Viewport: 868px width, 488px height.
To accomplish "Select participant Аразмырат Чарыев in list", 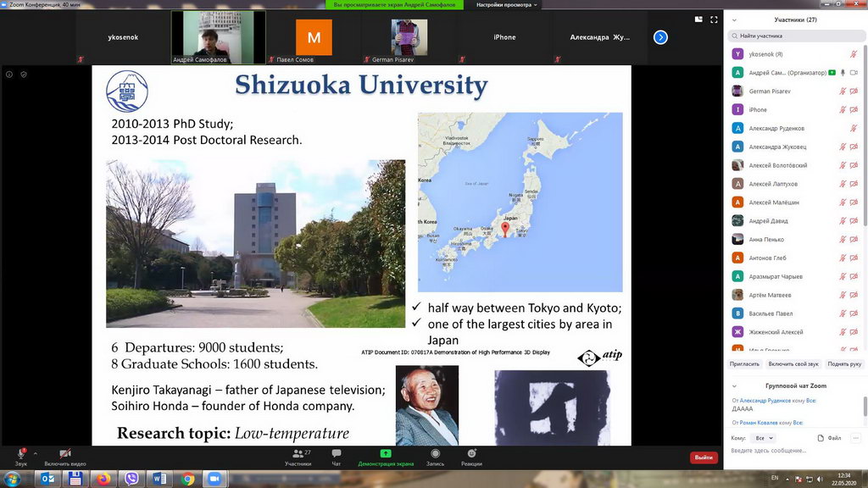I will pos(795,277).
